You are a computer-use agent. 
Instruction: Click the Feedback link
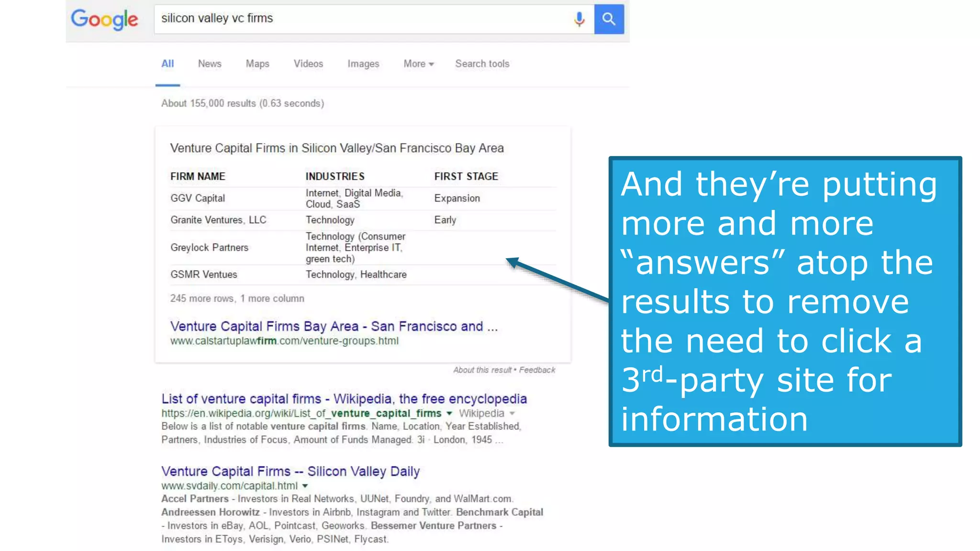point(537,370)
